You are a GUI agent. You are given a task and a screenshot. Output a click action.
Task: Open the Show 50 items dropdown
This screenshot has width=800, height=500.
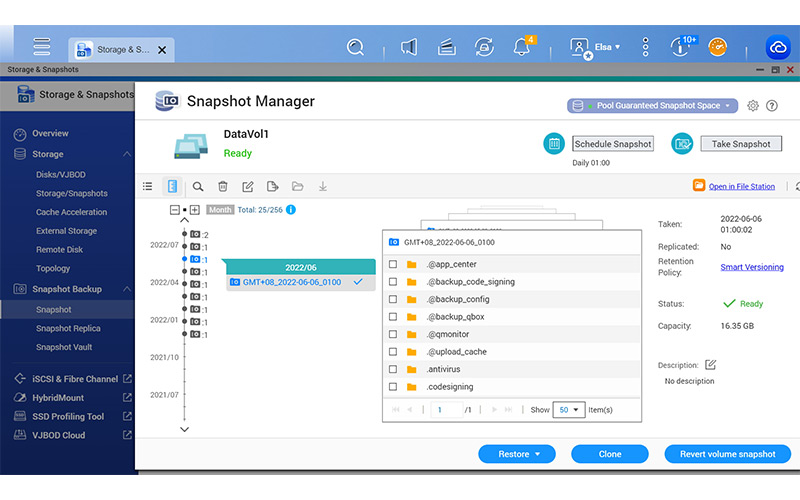[x=568, y=410]
